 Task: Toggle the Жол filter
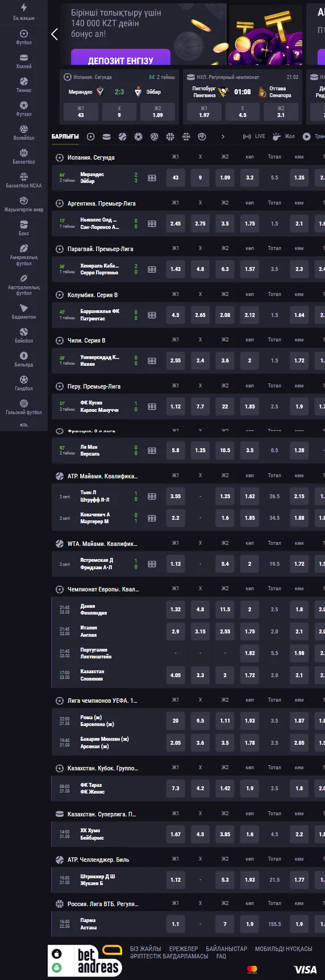pos(284,136)
